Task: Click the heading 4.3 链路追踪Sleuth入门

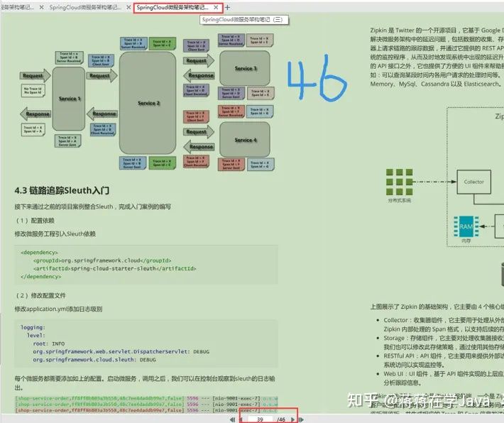Action: [62, 190]
